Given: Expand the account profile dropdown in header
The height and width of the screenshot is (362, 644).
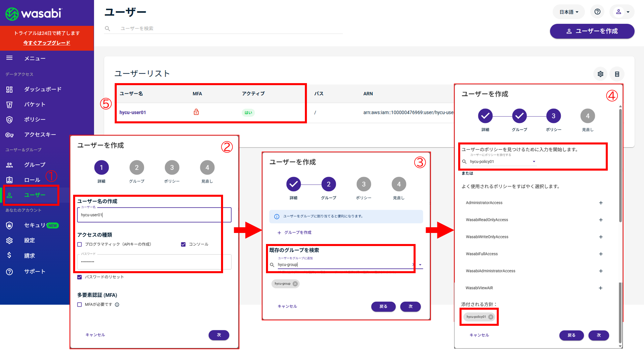Looking at the screenshot, I should tap(622, 12).
